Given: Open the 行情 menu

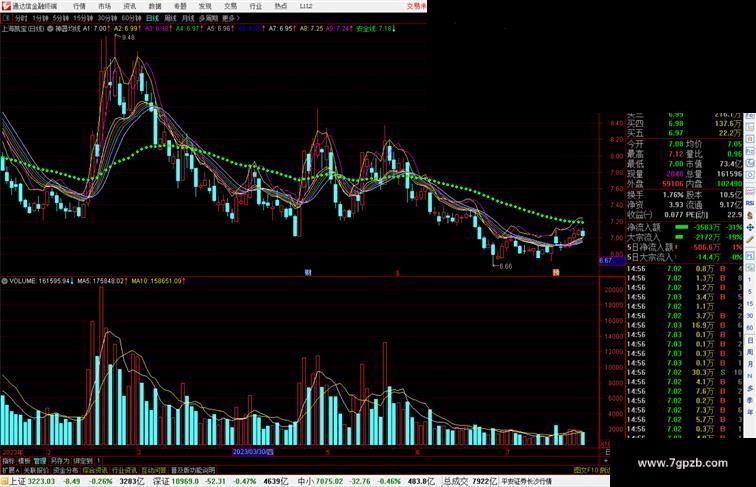Looking at the screenshot, I should pos(79,6).
